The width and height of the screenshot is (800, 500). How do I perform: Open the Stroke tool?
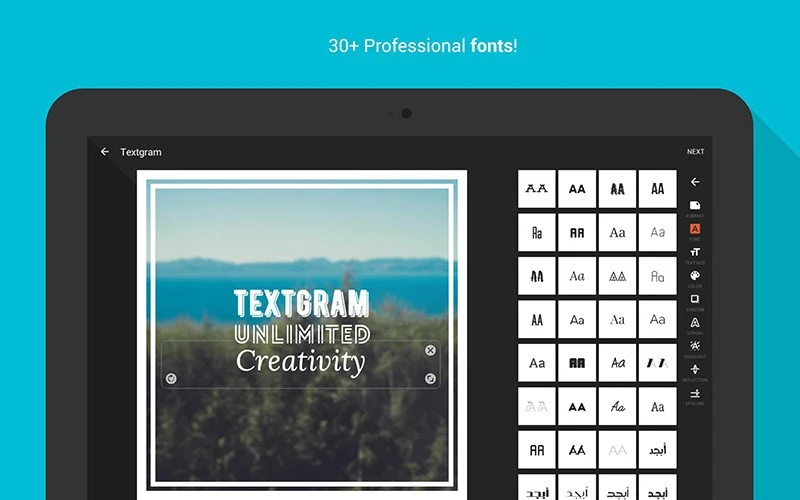click(695, 323)
